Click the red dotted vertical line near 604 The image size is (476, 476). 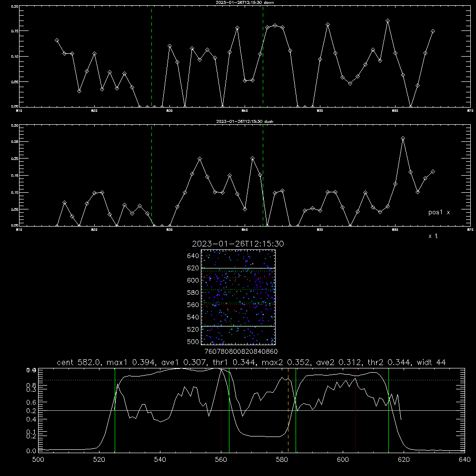tap(355, 410)
